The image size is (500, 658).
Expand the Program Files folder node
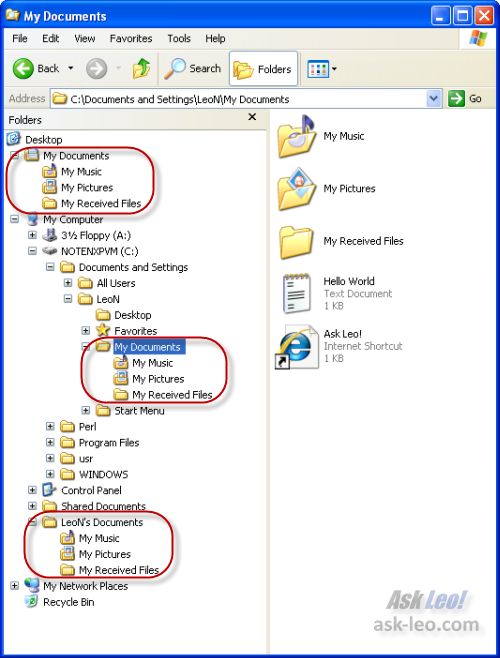point(50,442)
